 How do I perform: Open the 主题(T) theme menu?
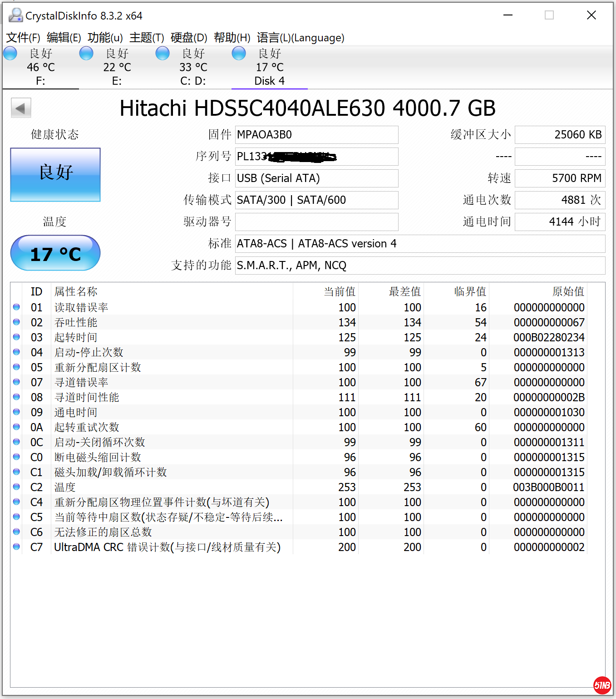point(147,38)
